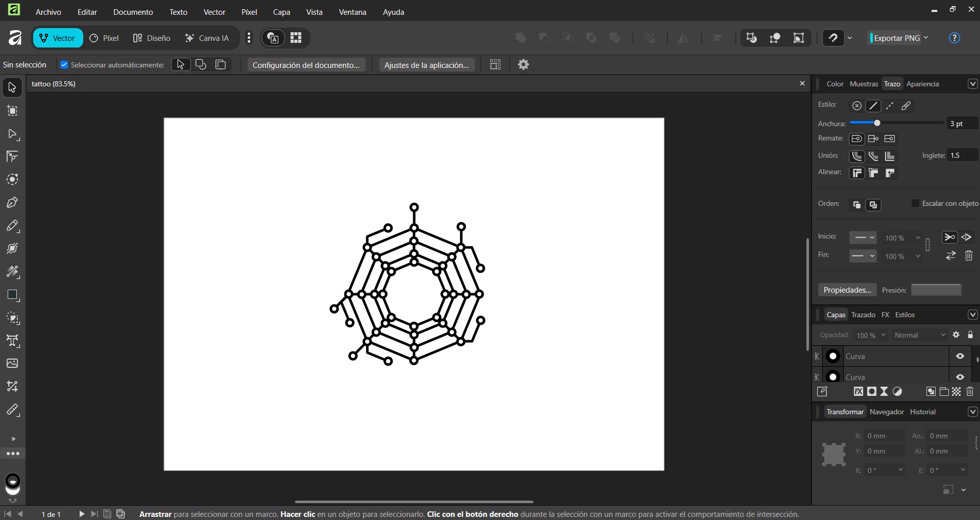
Task: Uncheck Seleccionar automáticamente checkbox
Action: (x=64, y=65)
